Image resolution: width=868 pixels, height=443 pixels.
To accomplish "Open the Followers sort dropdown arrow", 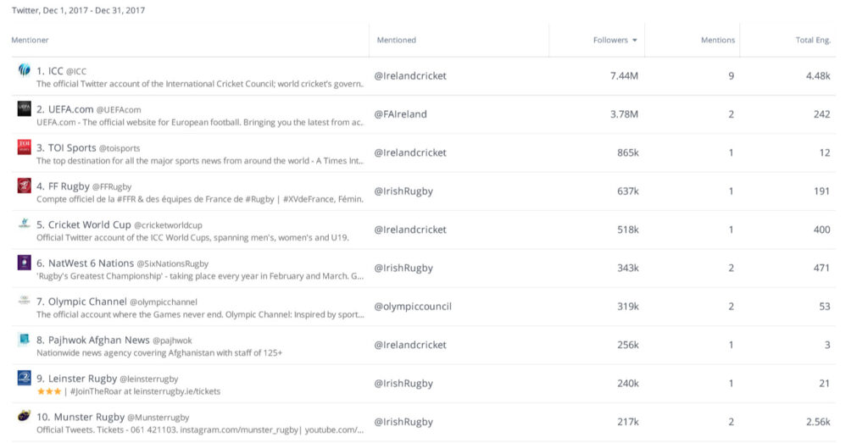I will 634,40.
